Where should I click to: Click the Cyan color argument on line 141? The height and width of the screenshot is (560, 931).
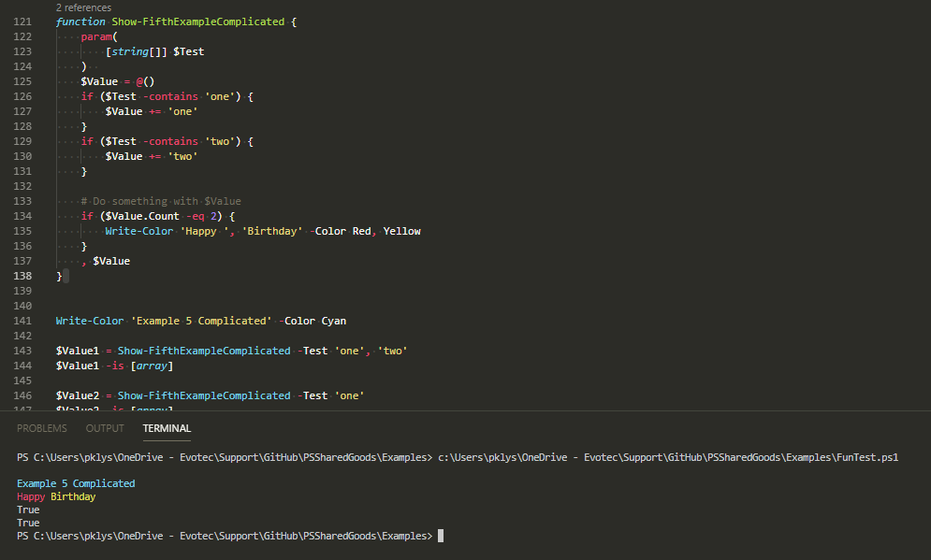333,320
